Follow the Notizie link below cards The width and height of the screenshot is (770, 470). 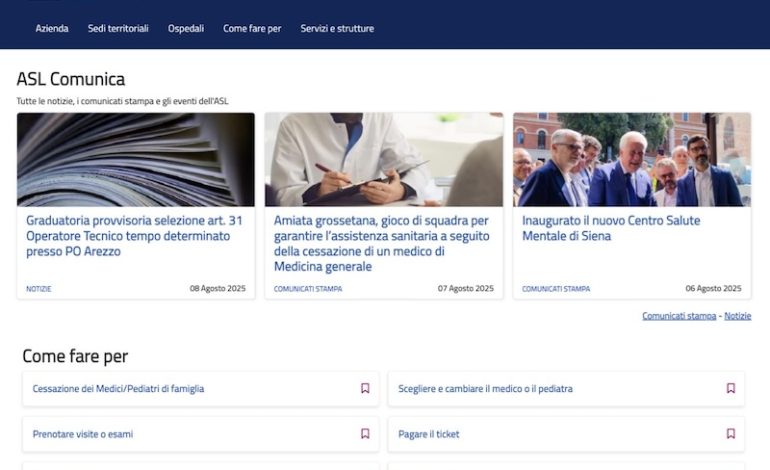(x=738, y=316)
